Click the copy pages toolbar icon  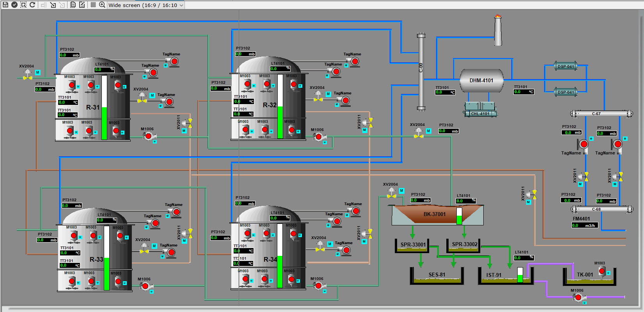[73, 5]
